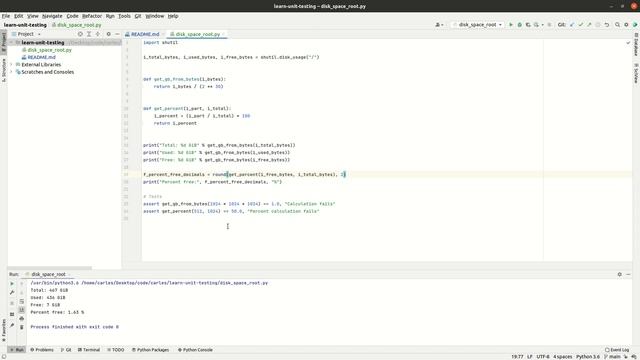
Task: Toggle the Database right sidebar button
Action: click(x=636, y=44)
